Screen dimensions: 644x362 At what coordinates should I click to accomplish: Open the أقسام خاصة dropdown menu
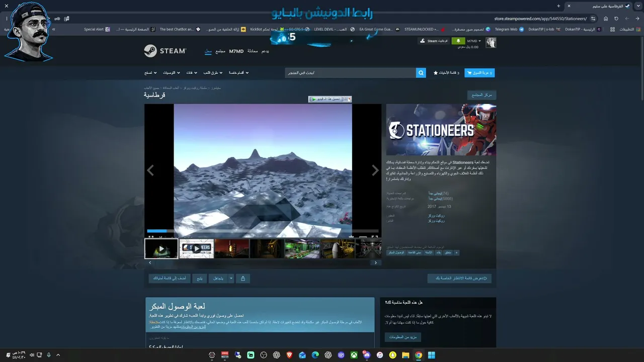tap(239, 73)
